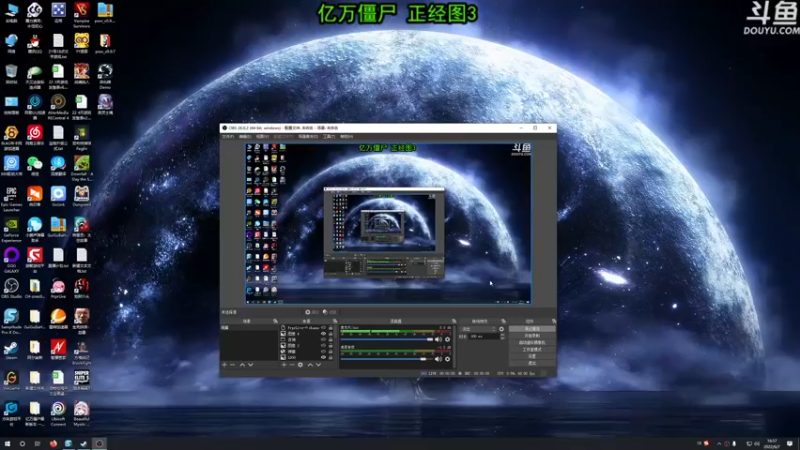Open advanced options for the second mixer channel

(447, 359)
